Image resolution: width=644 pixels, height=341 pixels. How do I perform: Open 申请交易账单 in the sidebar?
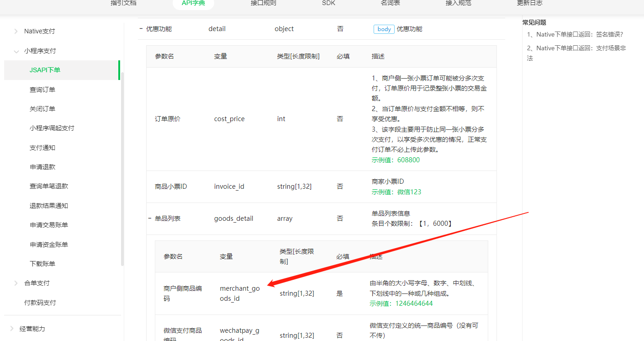click(49, 225)
